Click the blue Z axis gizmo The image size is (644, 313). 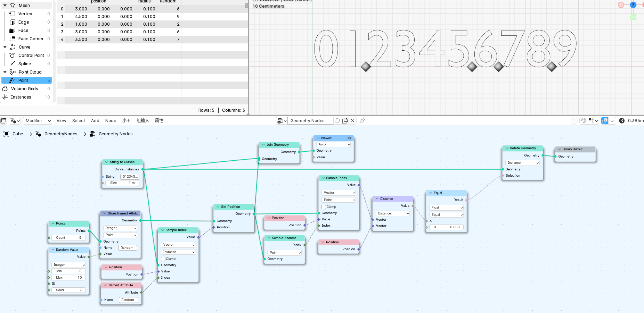pos(633,5)
